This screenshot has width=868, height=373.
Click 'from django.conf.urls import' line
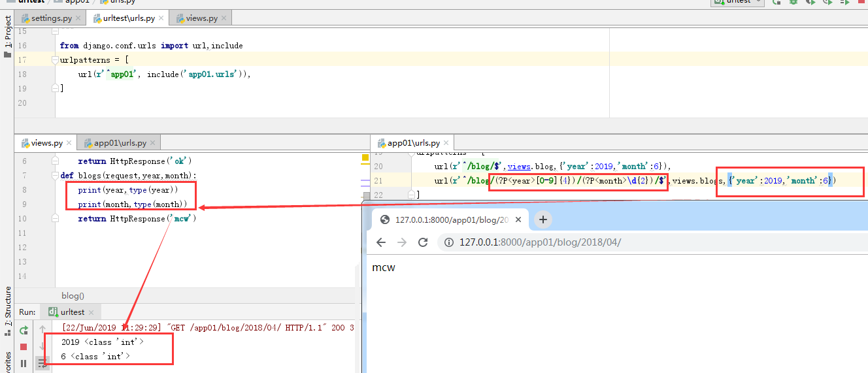pos(151,46)
